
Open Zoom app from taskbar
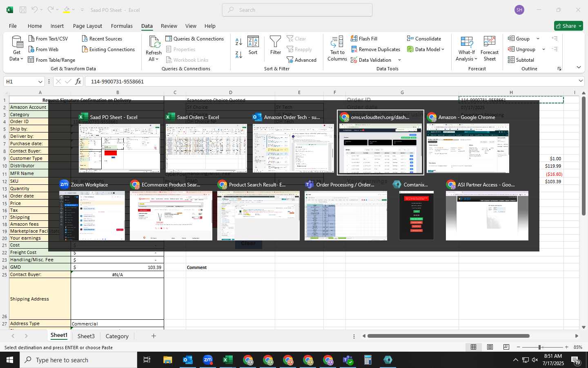click(x=208, y=360)
